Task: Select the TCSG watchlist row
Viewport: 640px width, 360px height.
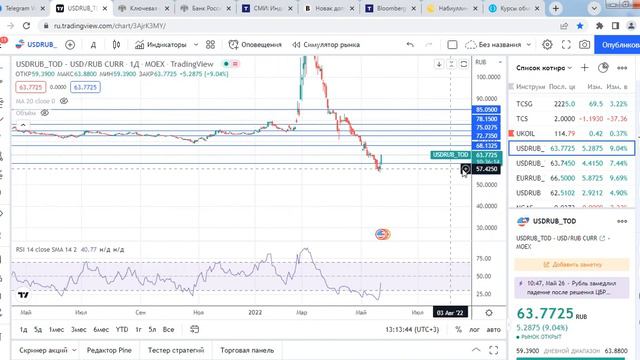Action: pos(572,104)
